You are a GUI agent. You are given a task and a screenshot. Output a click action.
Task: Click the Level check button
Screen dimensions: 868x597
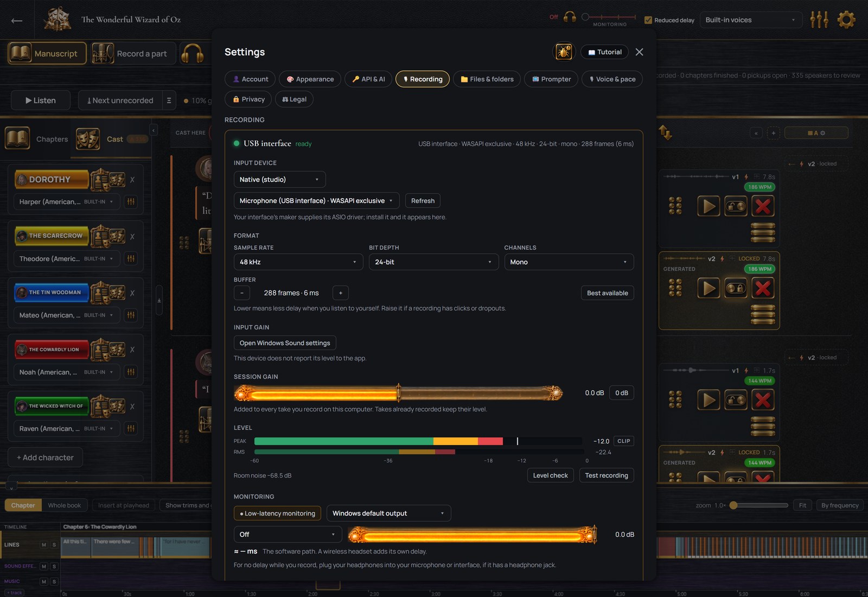(551, 475)
